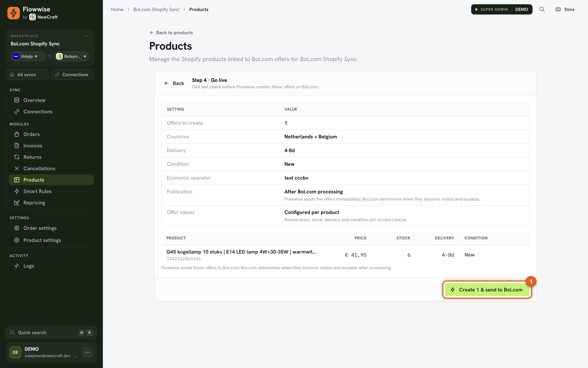Viewport: 588px width, 368px height.
Task: Click the stock value 6
Action: pyautogui.click(x=409, y=255)
